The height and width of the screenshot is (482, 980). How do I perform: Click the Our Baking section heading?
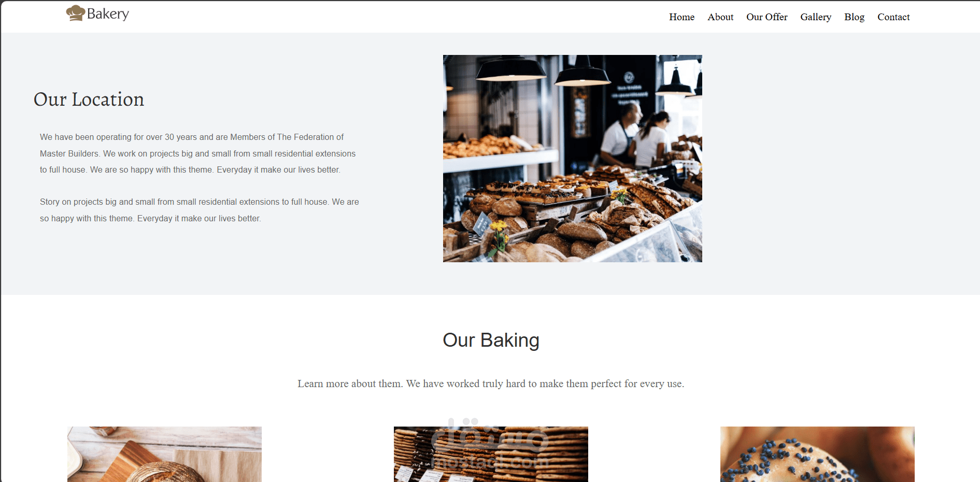491,341
